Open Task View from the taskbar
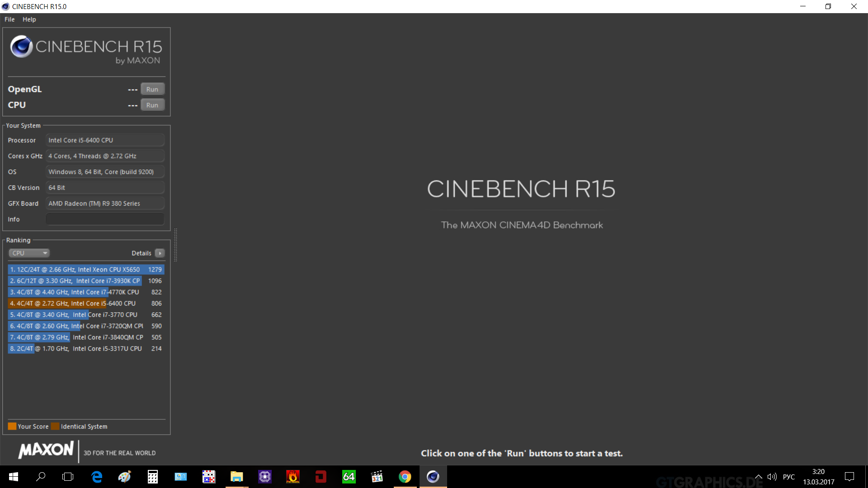 (x=68, y=477)
